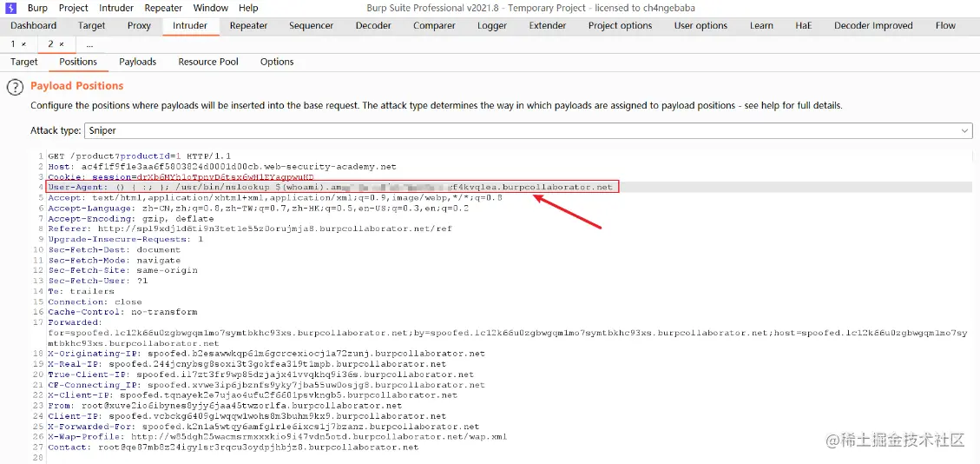
Task: Close Intruder attack tab 2
Action: pos(62,44)
